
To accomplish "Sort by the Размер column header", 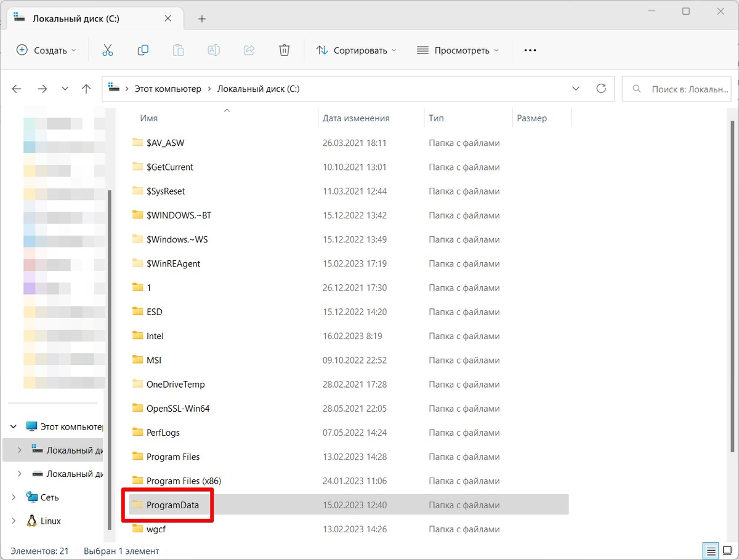I will 532,118.
